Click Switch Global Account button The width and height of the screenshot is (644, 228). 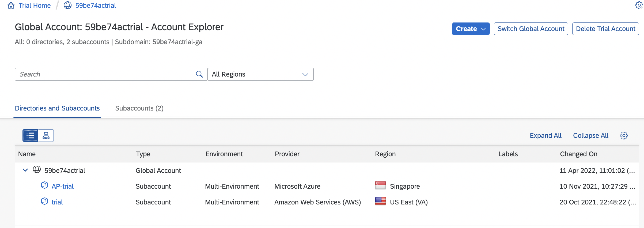coord(531,29)
